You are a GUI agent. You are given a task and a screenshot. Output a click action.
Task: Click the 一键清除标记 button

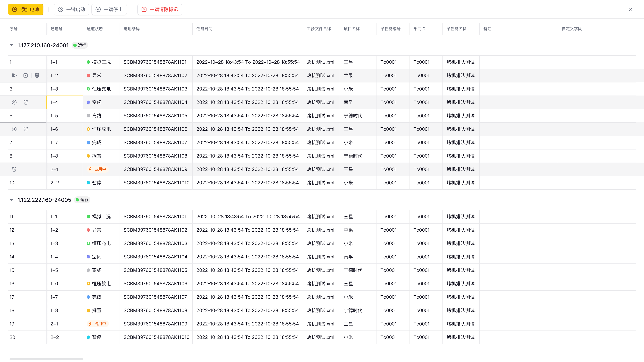[x=160, y=9]
